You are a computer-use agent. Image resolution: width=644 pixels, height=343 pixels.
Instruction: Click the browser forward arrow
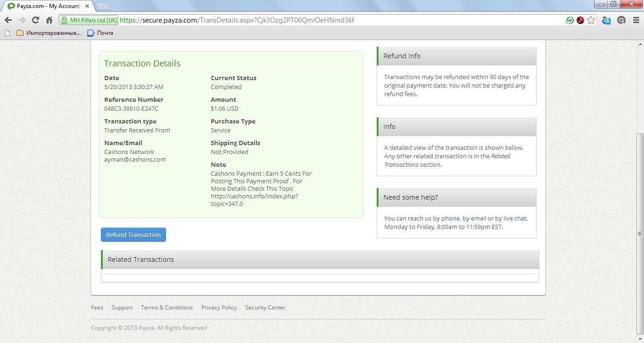(22, 20)
